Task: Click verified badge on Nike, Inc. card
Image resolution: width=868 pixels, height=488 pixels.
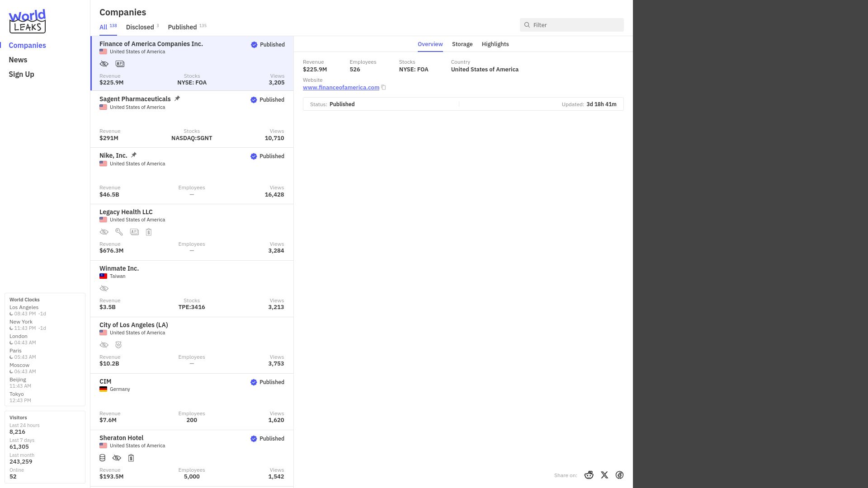Action: (x=254, y=156)
